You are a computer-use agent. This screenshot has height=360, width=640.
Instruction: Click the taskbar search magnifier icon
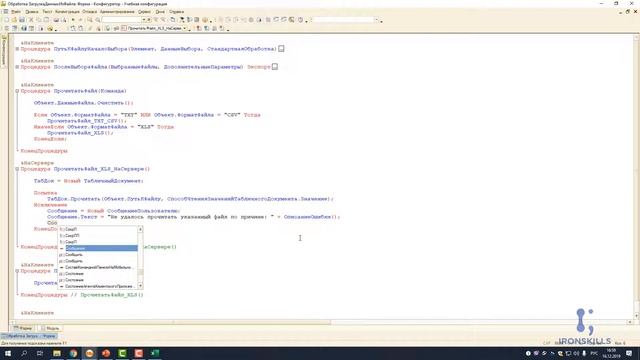(24, 353)
